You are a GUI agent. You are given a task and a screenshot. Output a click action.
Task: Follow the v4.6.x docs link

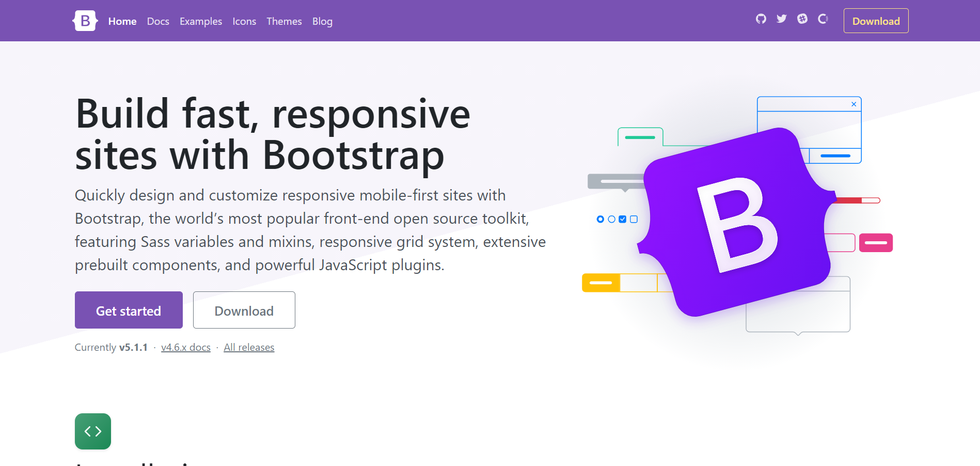(x=186, y=347)
